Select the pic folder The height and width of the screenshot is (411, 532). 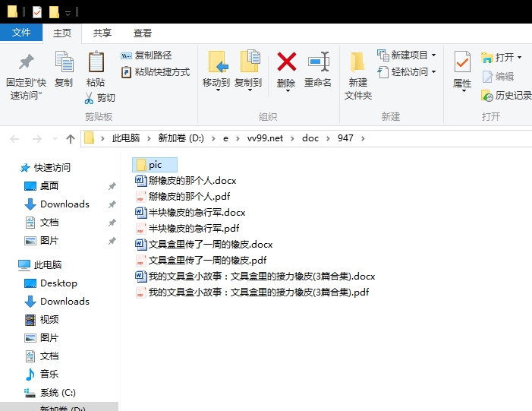(x=154, y=165)
